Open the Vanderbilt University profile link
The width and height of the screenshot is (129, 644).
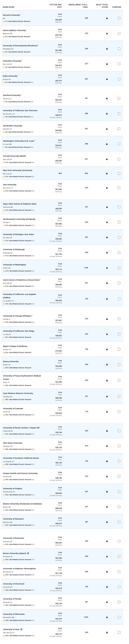point(12,126)
